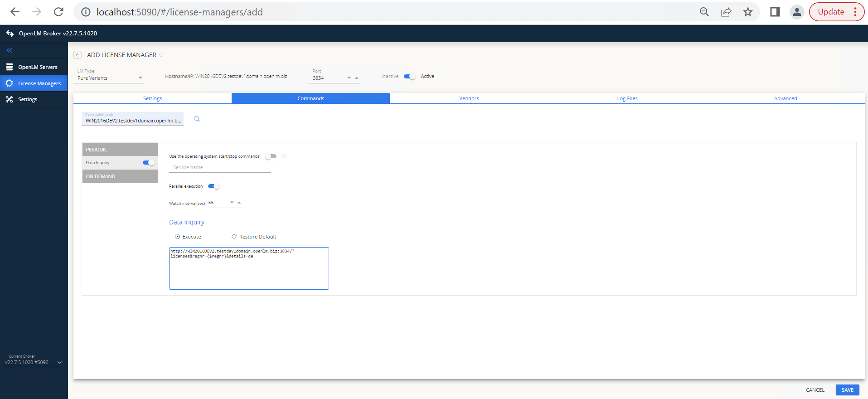868x399 pixels.
Task: Bookmark this page with the star icon
Action: click(747, 12)
